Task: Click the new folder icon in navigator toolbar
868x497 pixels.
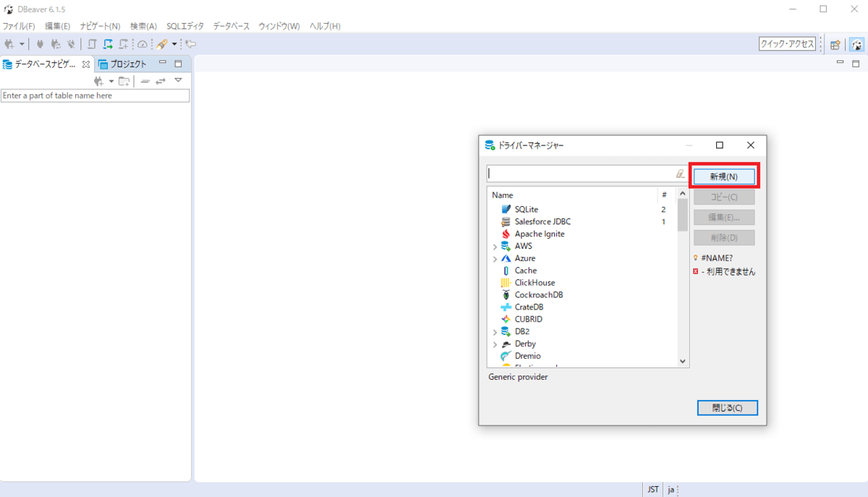Action: 124,81
